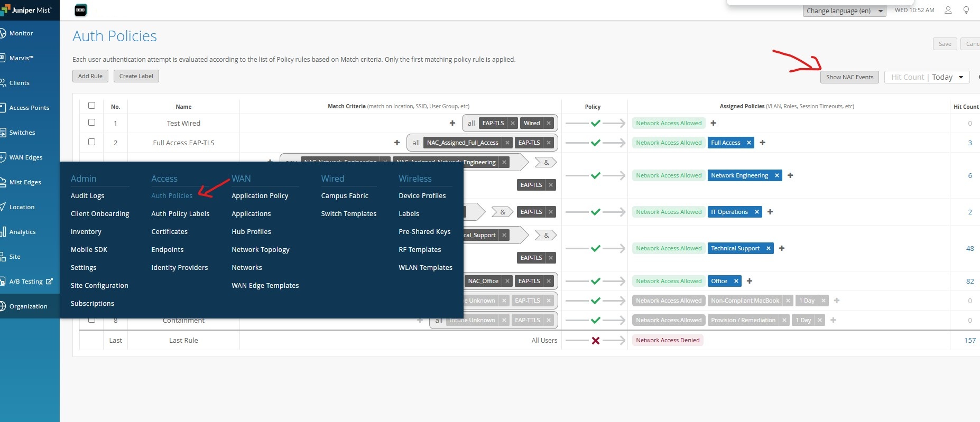Remove the Full Access assigned policy
This screenshot has height=422, width=980.
[x=749, y=143]
